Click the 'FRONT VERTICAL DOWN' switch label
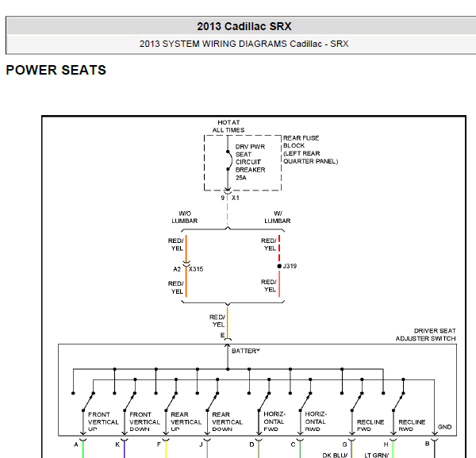Screen dimensions: 476x458 (144, 421)
